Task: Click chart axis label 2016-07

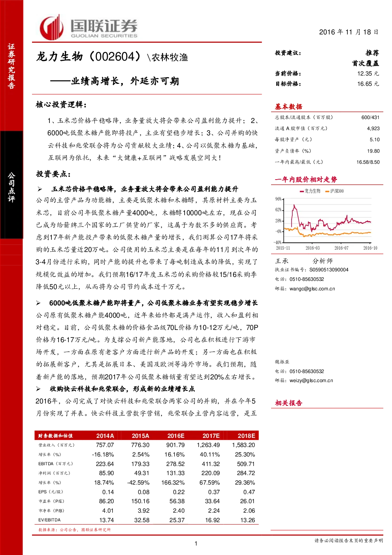Action: click(x=341, y=248)
